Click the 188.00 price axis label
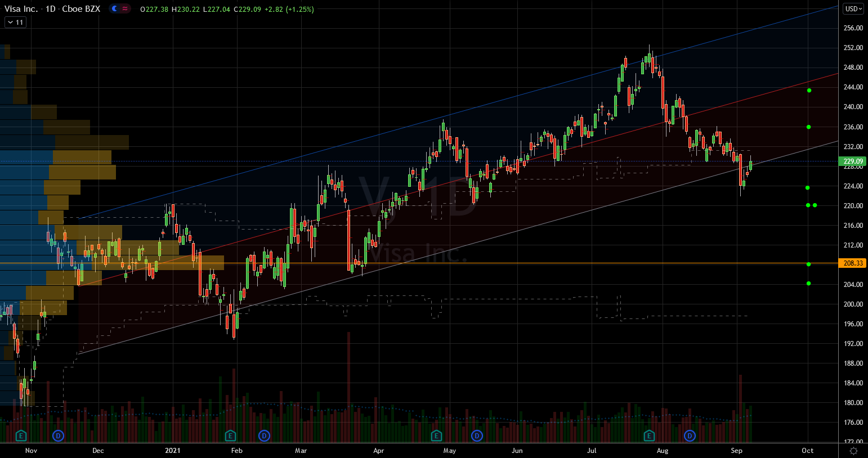 853,363
